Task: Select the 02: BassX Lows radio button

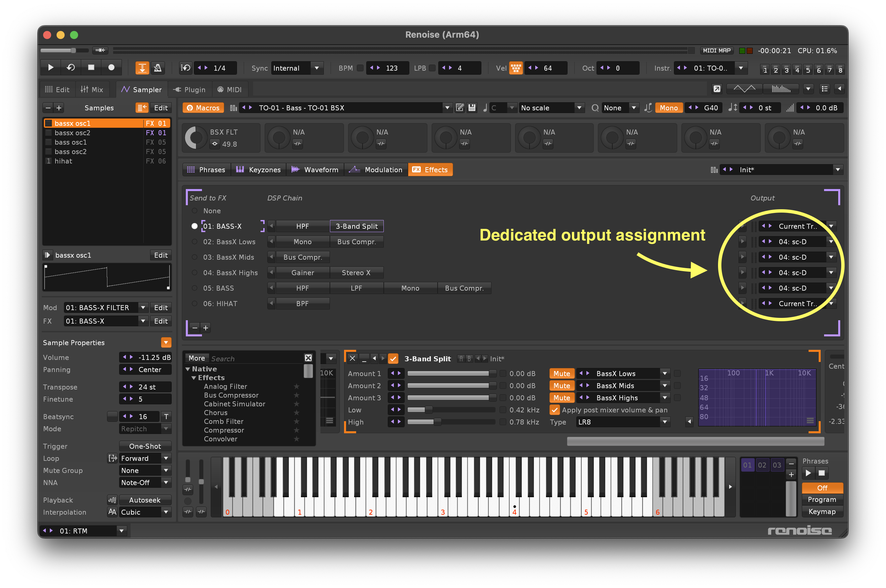Action: coord(194,242)
